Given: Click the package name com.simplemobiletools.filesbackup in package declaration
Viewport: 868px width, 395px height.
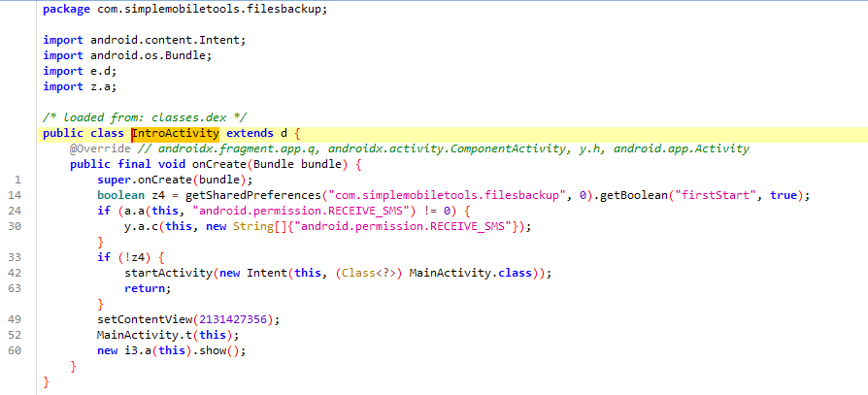Looking at the screenshot, I should [208, 10].
